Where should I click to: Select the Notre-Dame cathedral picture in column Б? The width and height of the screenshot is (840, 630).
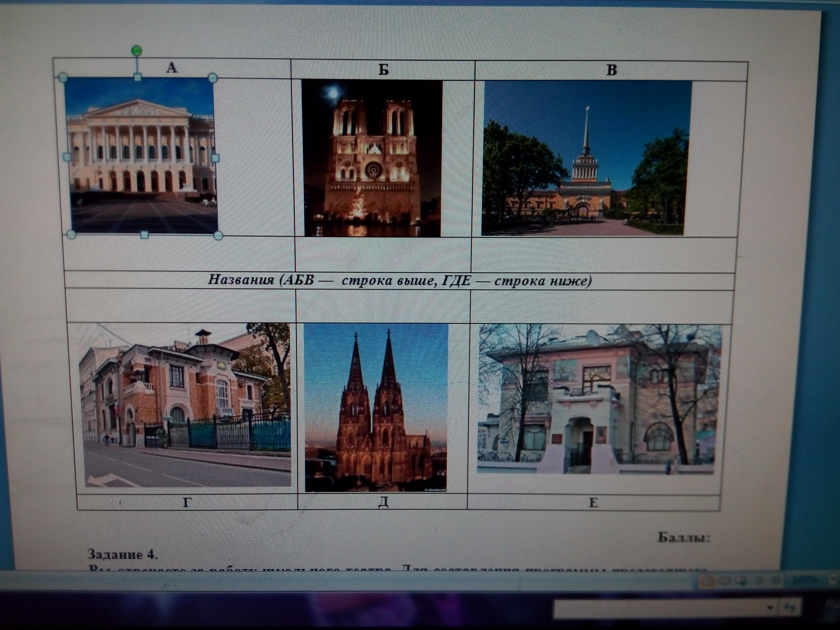(373, 158)
